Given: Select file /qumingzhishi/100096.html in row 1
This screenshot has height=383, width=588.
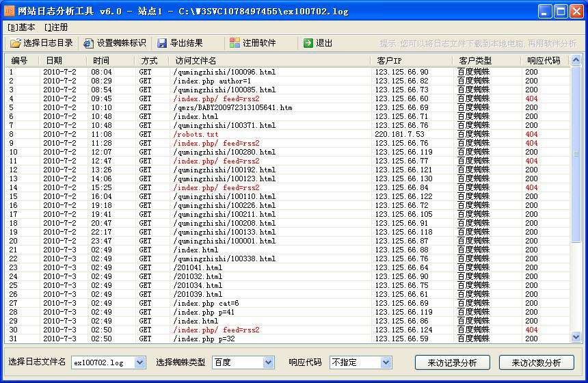Looking at the screenshot, I should (224, 72).
